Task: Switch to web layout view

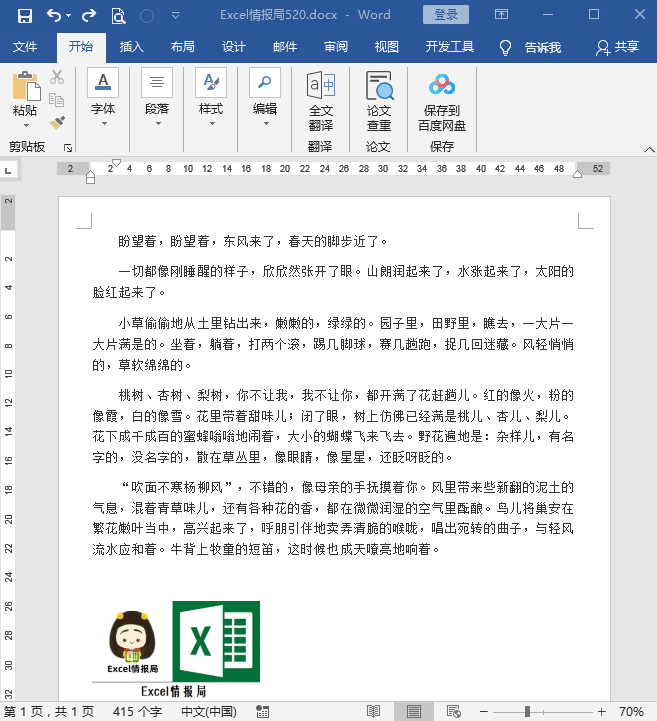Action: click(453, 712)
